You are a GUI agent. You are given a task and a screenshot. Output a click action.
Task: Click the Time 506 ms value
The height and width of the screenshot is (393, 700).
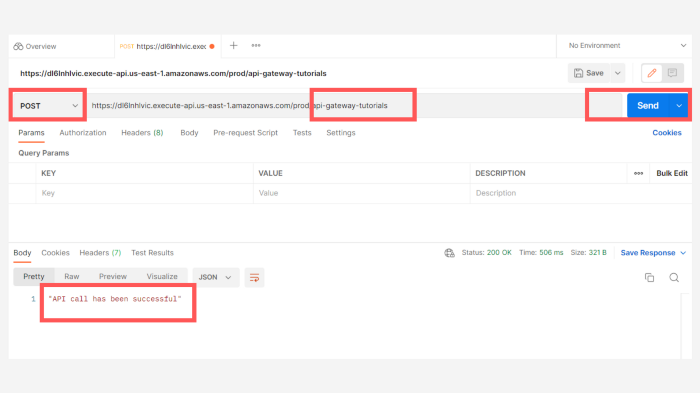tap(551, 253)
